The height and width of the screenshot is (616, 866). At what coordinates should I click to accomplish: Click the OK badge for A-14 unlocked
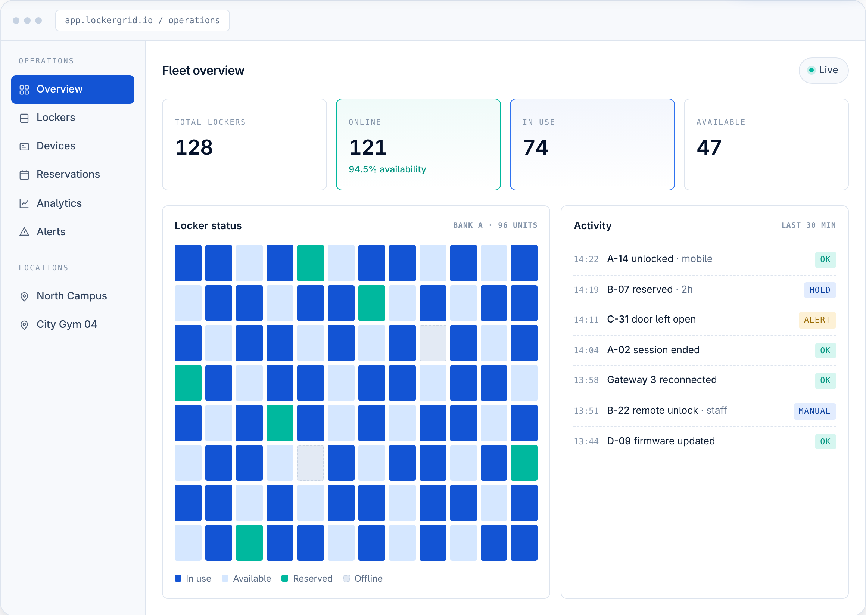pyautogui.click(x=825, y=260)
